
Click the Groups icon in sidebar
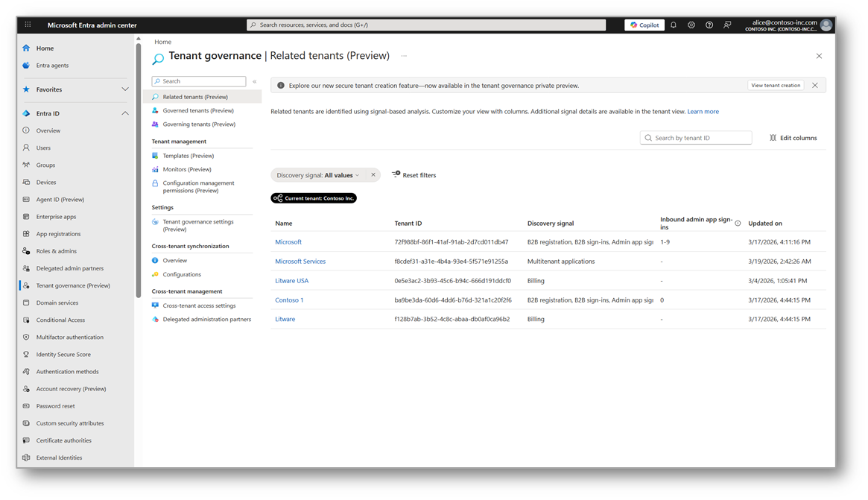pos(26,165)
